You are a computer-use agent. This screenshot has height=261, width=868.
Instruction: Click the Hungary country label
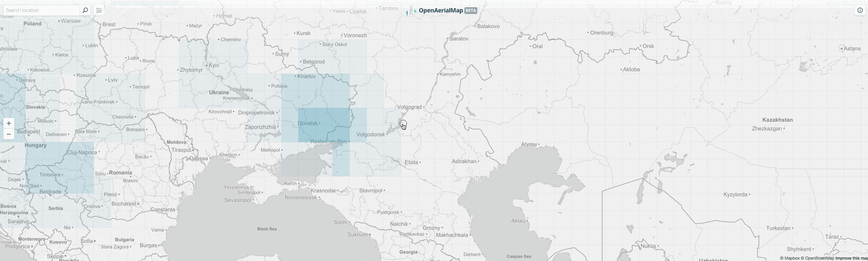(x=36, y=146)
